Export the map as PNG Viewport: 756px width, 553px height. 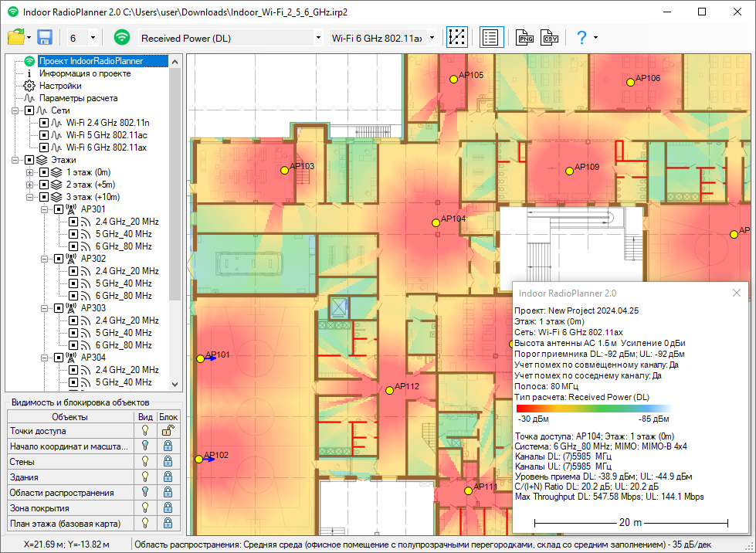[525, 38]
